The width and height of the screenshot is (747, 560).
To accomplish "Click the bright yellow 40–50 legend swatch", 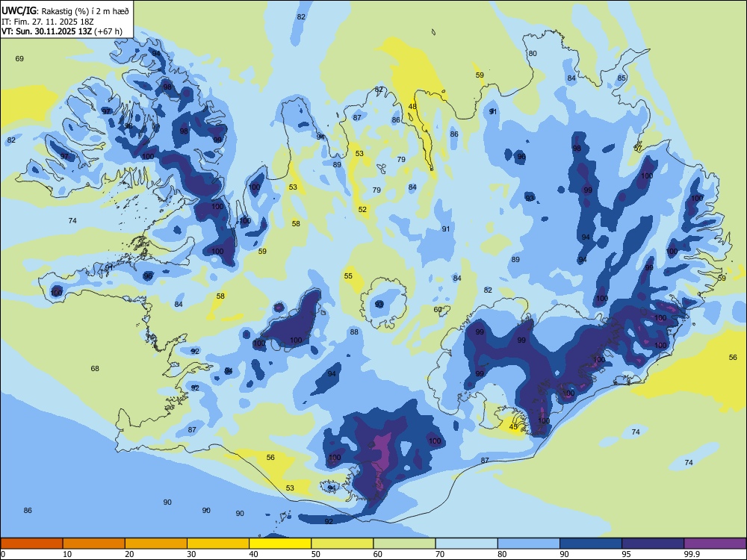I will pyautogui.click(x=280, y=544).
